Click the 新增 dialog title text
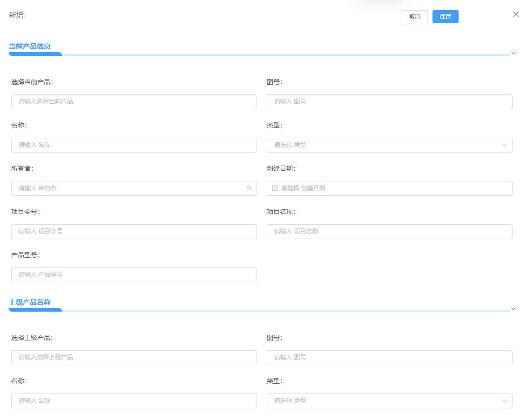 pyautogui.click(x=16, y=15)
